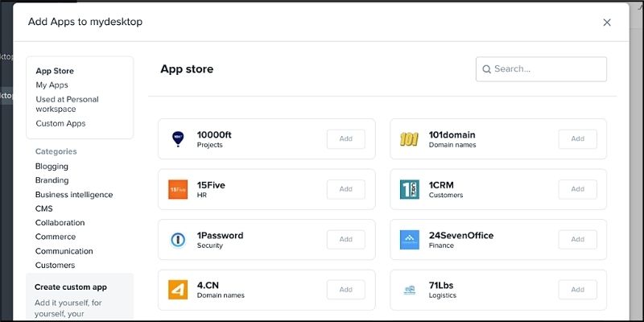Image resolution: width=644 pixels, height=322 pixels.
Task: Open My Apps section
Action: pyautogui.click(x=52, y=85)
